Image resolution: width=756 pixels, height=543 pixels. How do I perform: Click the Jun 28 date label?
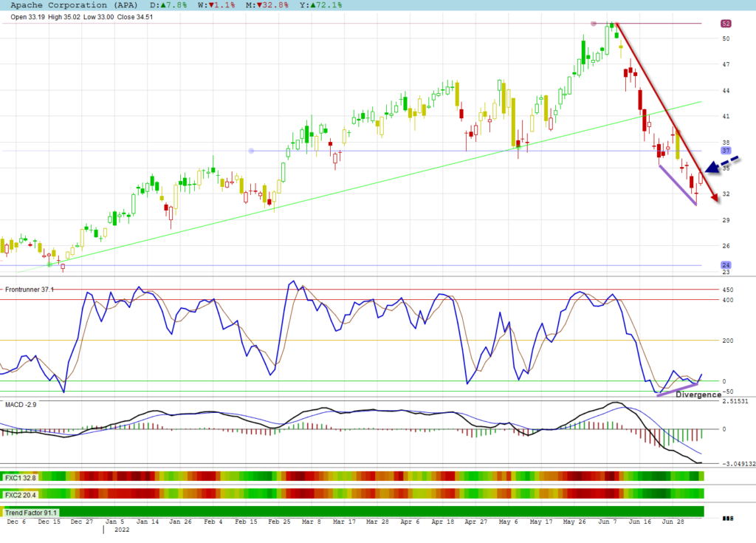click(x=673, y=522)
